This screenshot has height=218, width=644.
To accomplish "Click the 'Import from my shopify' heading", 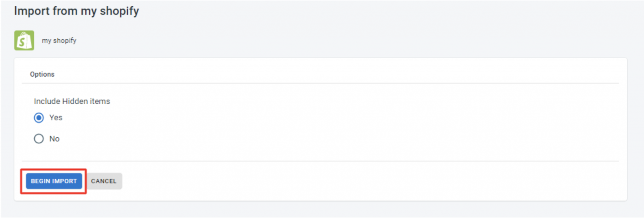I will pos(76,11).
